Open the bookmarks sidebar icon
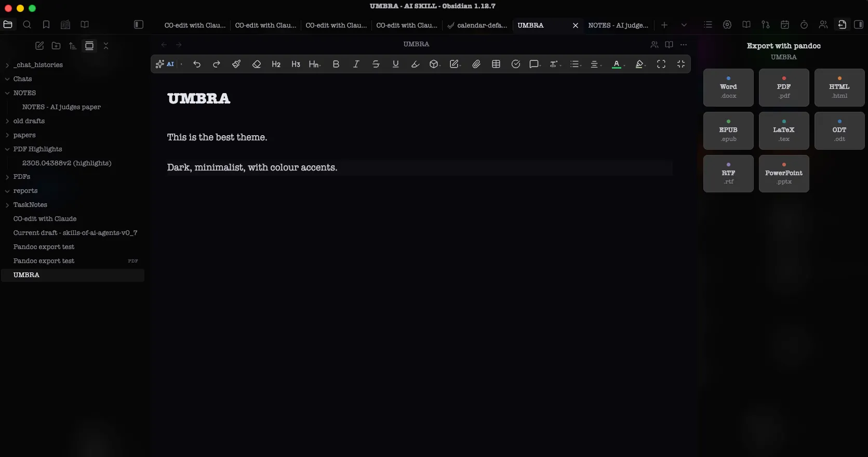The height and width of the screenshot is (457, 868). pos(46,24)
